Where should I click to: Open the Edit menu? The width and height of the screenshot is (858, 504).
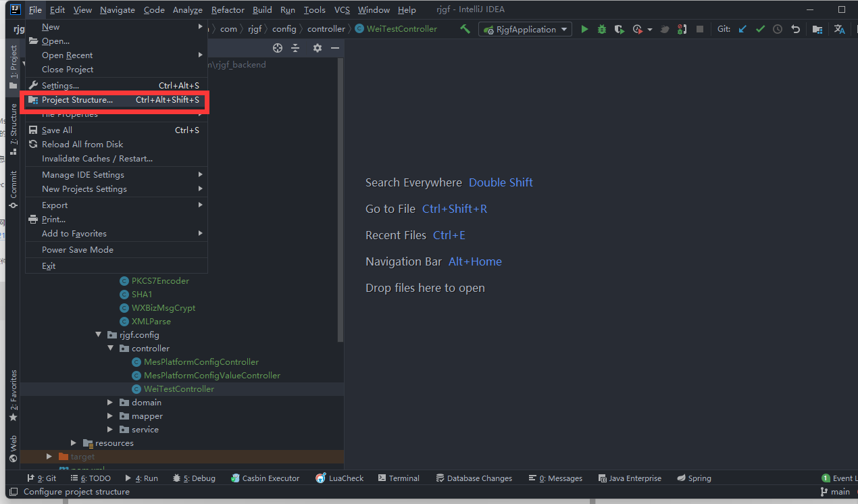[x=57, y=10]
